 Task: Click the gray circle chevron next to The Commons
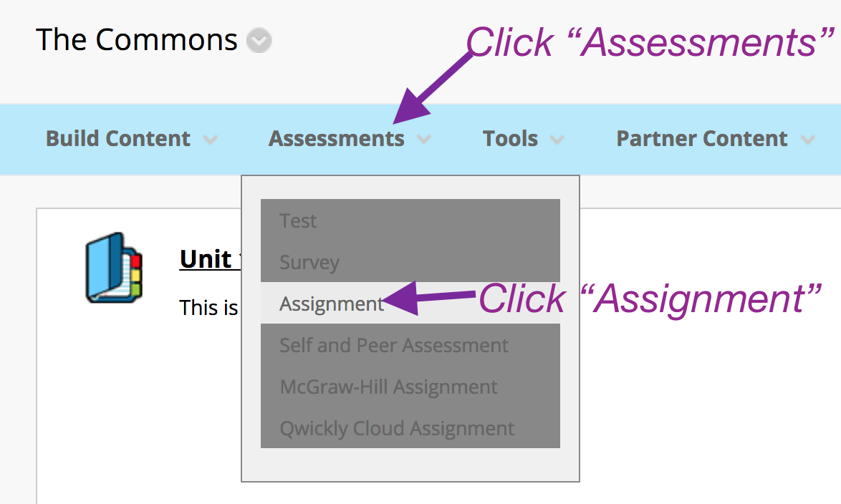[x=259, y=42]
